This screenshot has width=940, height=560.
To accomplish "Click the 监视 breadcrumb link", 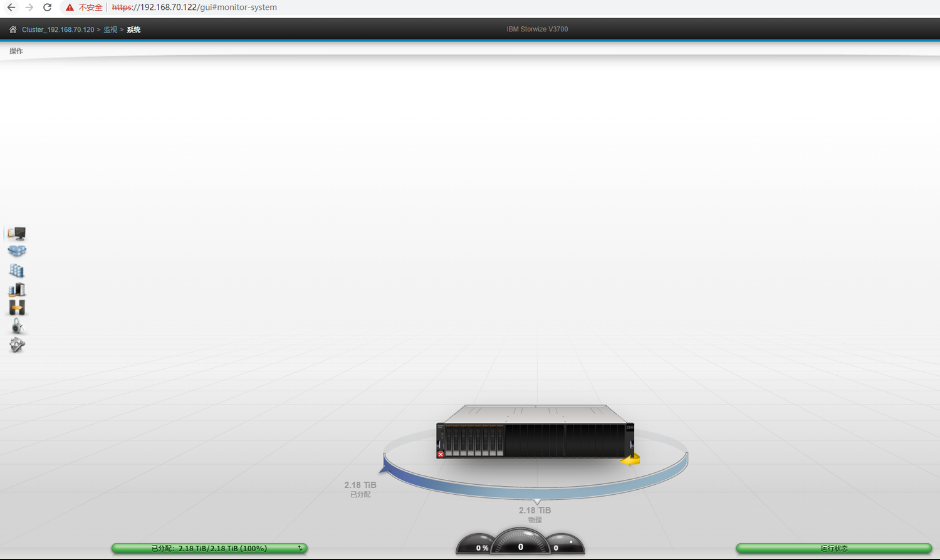I will (110, 29).
